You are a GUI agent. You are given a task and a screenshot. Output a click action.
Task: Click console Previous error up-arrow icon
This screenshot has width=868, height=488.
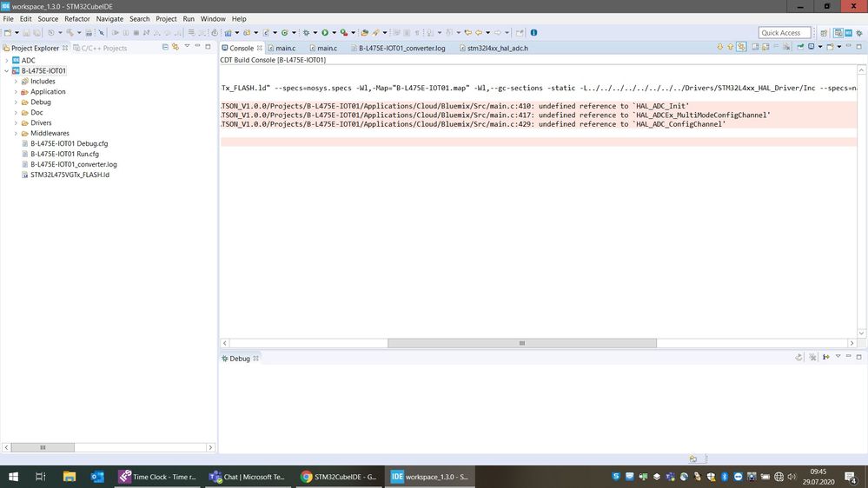pos(730,47)
